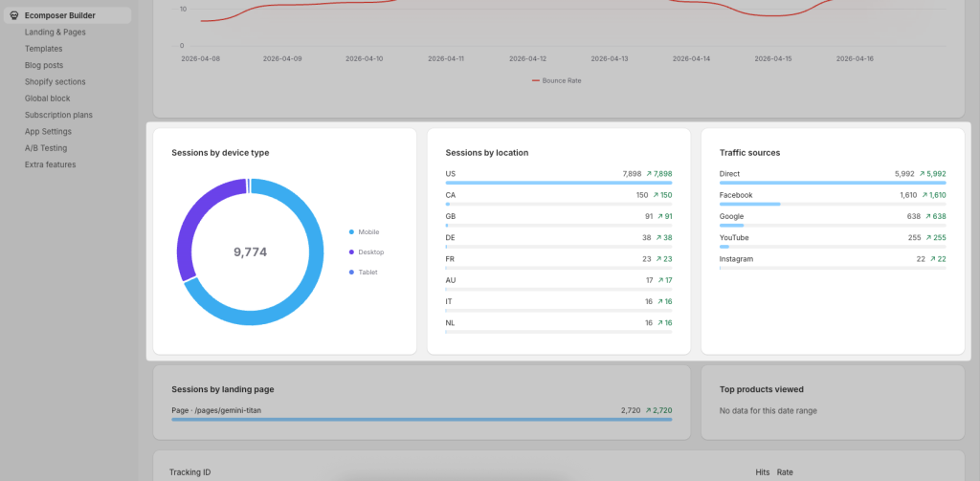Click the Direct traffic trend arrow
The image size is (980, 481).
[923, 174]
